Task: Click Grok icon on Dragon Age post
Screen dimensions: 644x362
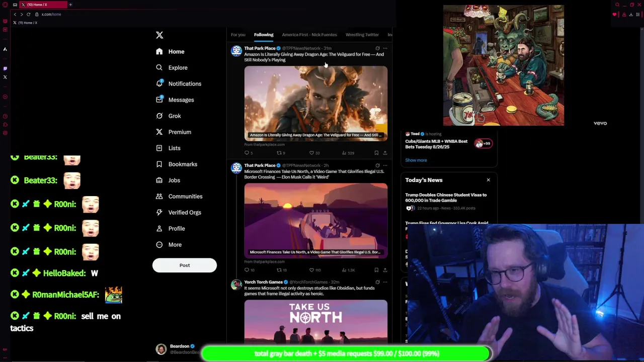Action: coord(377,48)
